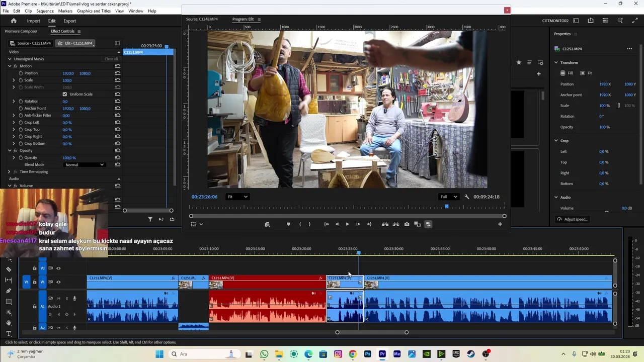Step back one frame

click(x=337, y=224)
